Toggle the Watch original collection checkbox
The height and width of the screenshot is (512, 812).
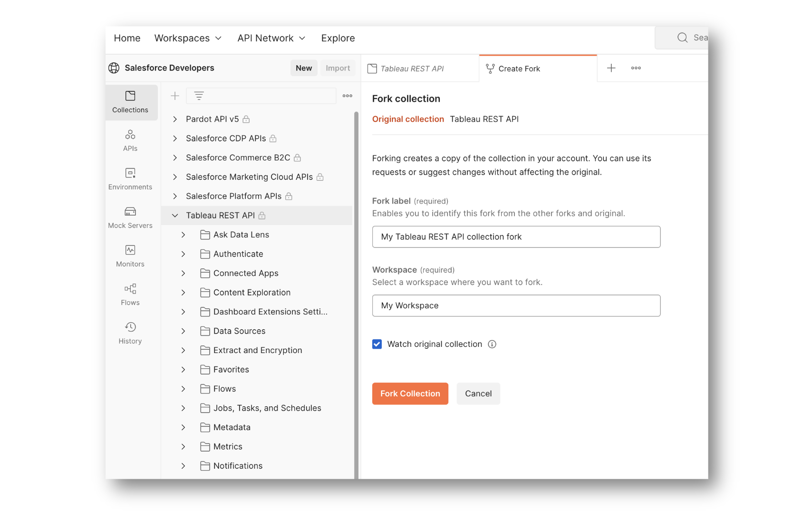pyautogui.click(x=377, y=344)
